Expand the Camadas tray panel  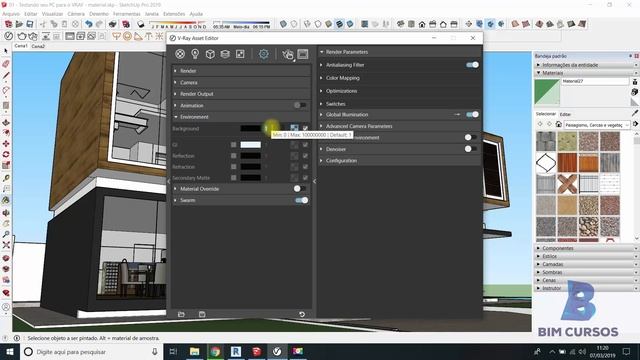(x=586, y=264)
